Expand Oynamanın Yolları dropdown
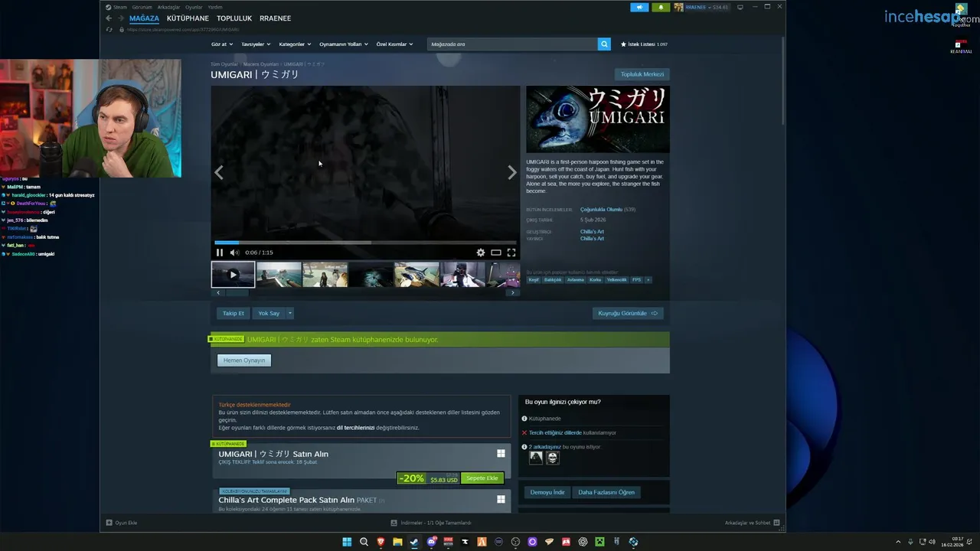 pyautogui.click(x=343, y=44)
